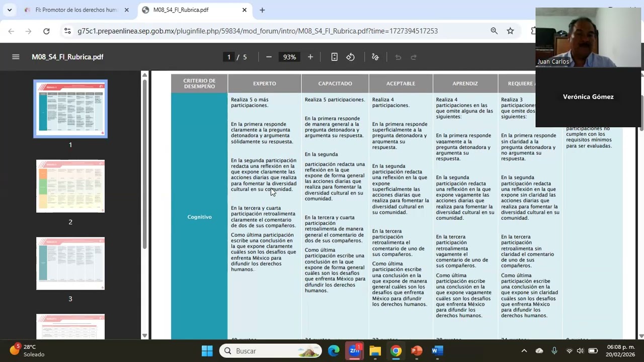The image size is (644, 362).
Task: Click the CRITERIO DE DESEMPEÑO header
Action: point(199,83)
